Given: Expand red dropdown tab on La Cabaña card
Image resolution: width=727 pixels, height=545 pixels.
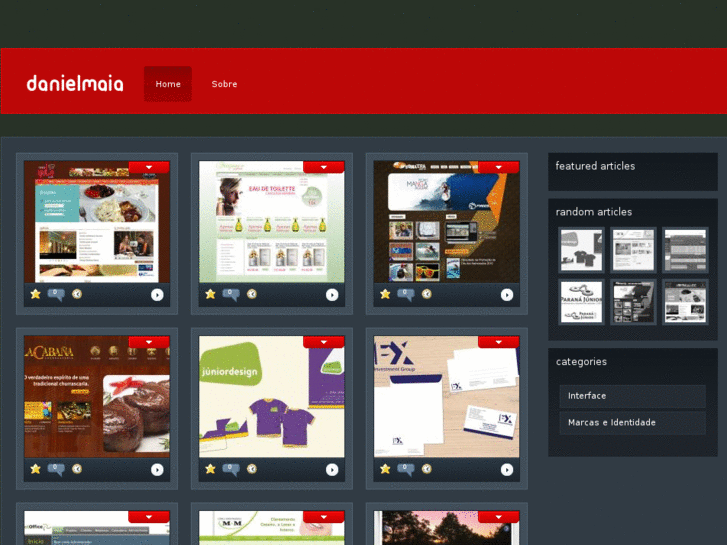Looking at the screenshot, I should tap(149, 342).
